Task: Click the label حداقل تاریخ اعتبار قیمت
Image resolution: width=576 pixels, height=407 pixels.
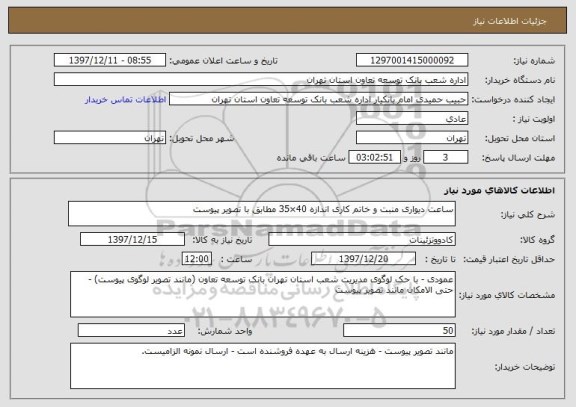Action: coord(509,259)
